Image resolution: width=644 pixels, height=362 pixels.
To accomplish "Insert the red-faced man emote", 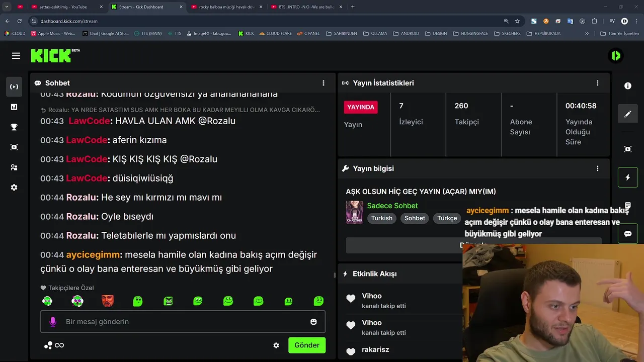I will pos(108,301).
